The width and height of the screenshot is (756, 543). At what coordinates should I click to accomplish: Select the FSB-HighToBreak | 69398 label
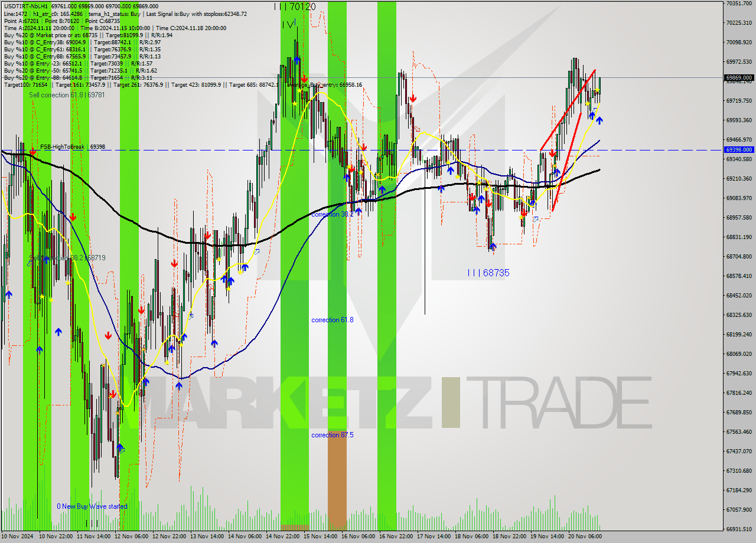point(73,146)
